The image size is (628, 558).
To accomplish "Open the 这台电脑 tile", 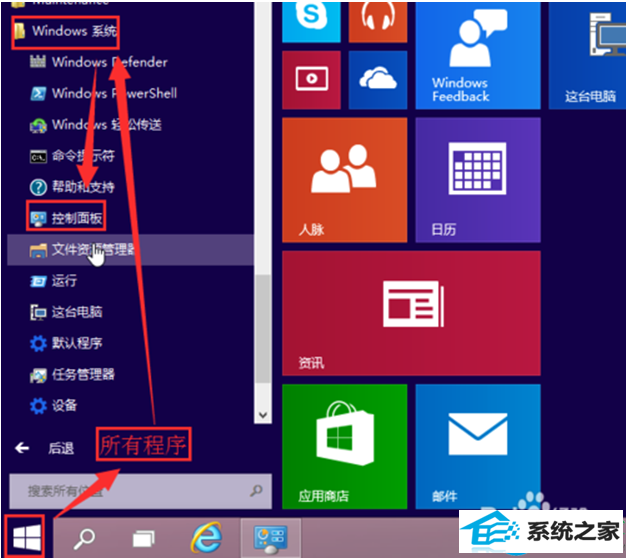I will click(x=587, y=54).
